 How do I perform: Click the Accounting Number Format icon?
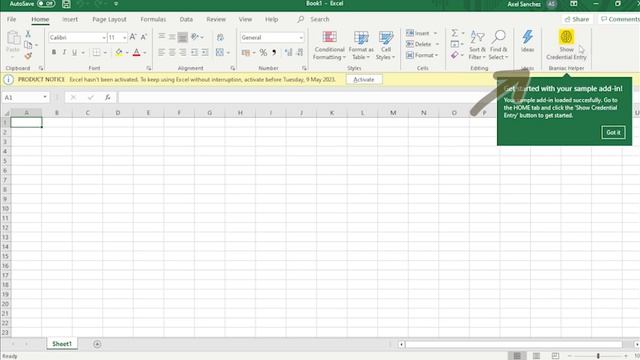click(246, 53)
